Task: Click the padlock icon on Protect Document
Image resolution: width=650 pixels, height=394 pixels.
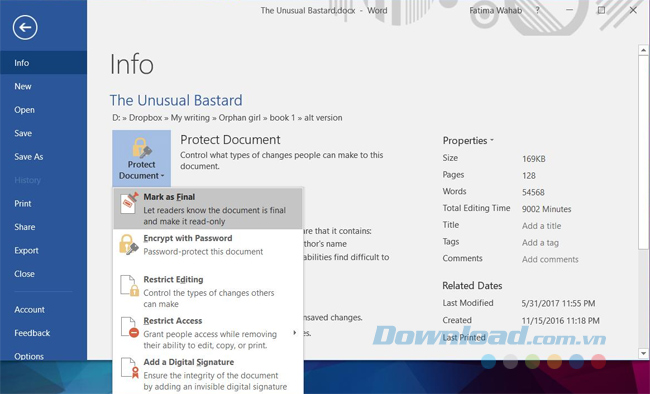Action: click(141, 148)
